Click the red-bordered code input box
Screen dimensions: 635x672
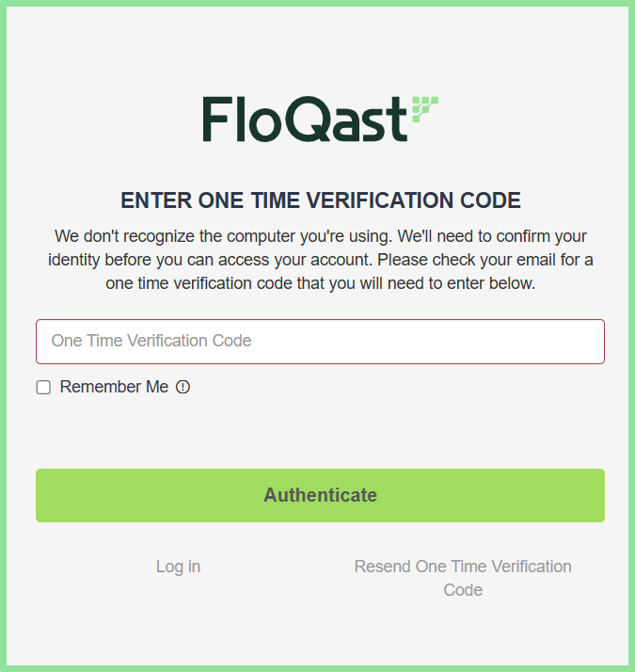click(320, 342)
